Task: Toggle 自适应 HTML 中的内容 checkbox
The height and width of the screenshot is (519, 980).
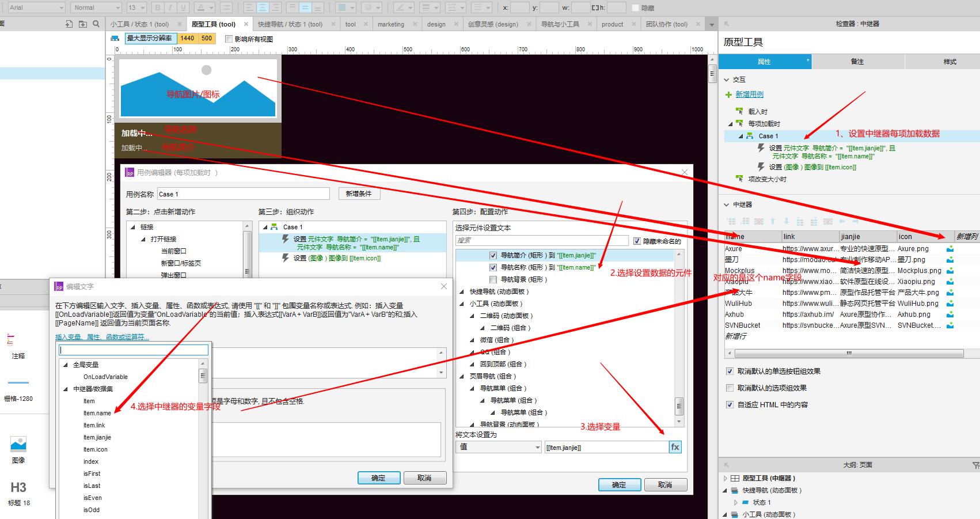Action: pyautogui.click(x=730, y=405)
